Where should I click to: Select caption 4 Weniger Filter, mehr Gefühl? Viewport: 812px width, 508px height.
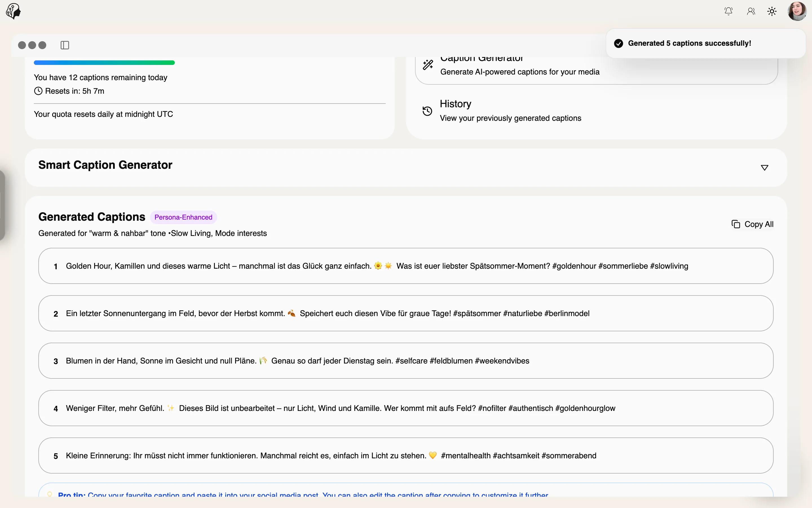click(x=406, y=408)
